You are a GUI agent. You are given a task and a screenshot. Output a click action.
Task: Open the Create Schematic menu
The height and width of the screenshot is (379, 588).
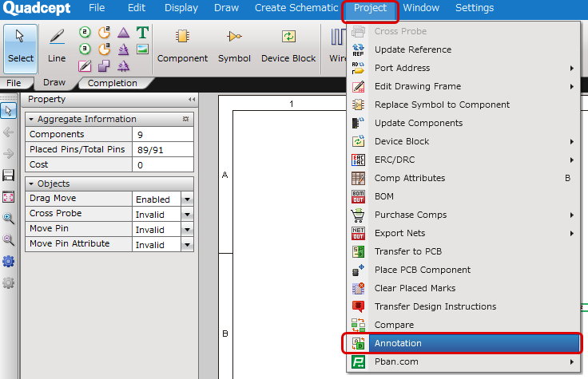[x=296, y=8]
